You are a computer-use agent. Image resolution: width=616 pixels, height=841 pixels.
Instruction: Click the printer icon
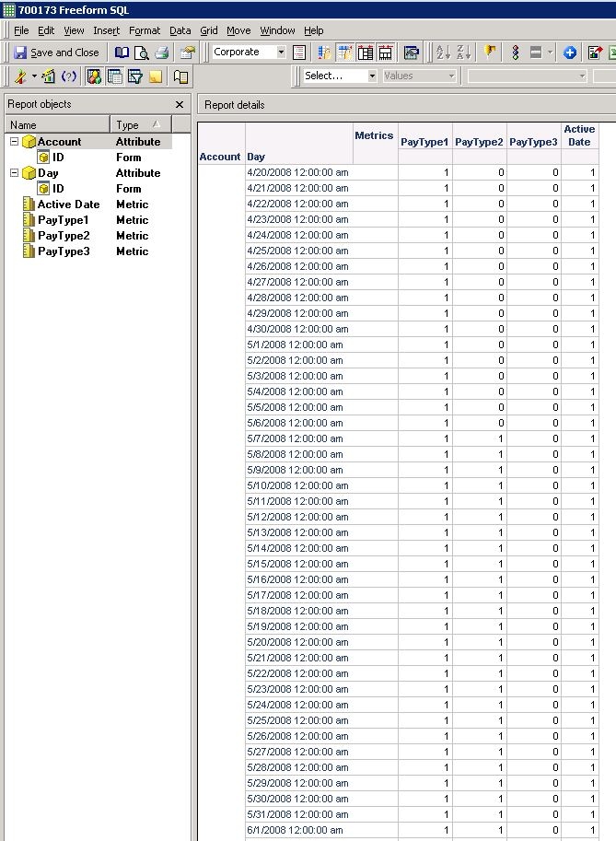click(x=161, y=53)
